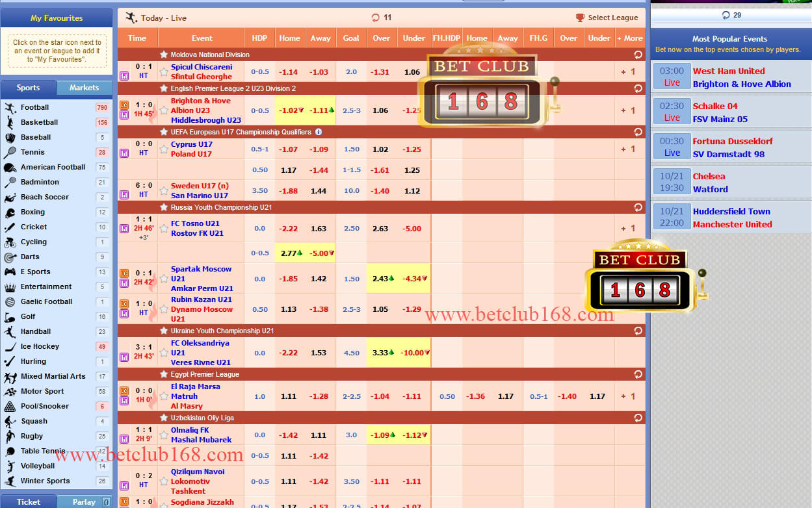Switch to the Markets tab
Image resolution: width=812 pixels, height=508 pixels.
tap(84, 88)
